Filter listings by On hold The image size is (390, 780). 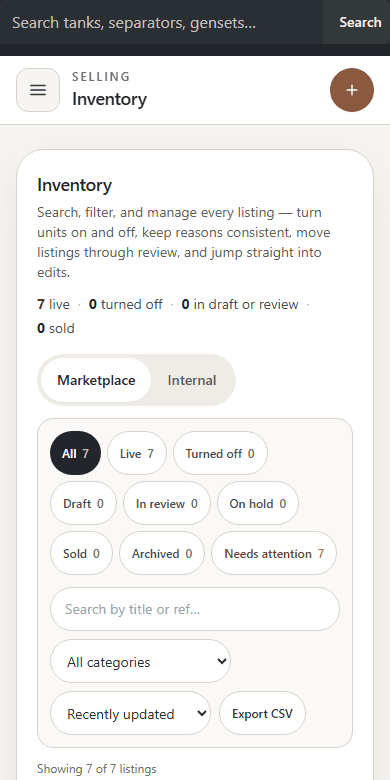coord(258,503)
